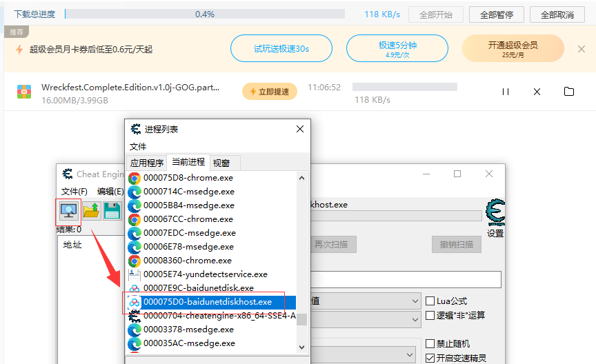Click the floppy disk save icon
The image size is (596, 364).
112,211
